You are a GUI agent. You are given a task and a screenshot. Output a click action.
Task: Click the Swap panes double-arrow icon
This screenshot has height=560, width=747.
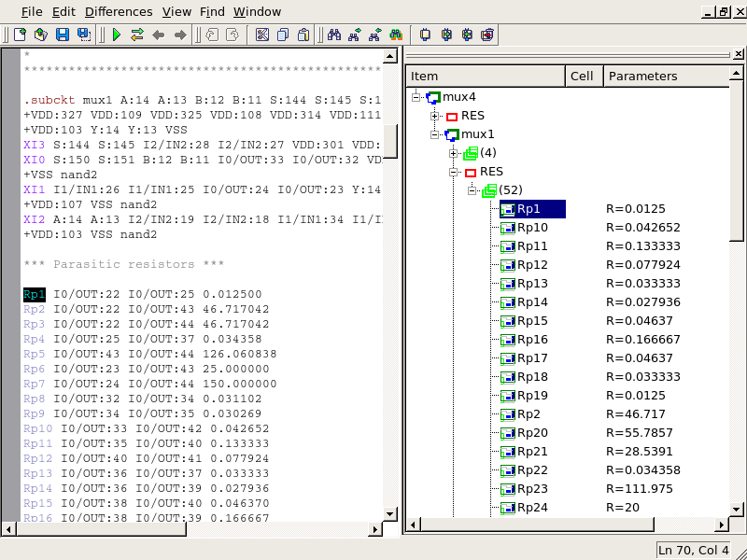point(137,35)
